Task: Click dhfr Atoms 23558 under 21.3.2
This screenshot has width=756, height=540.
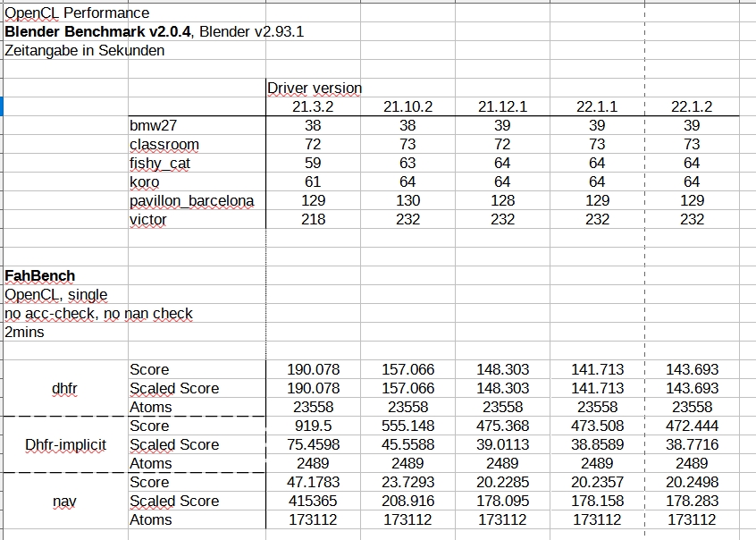Action: point(313,408)
